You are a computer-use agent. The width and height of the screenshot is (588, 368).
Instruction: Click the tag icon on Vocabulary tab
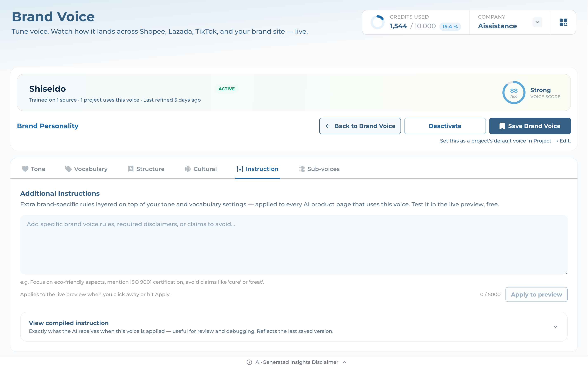click(68, 169)
